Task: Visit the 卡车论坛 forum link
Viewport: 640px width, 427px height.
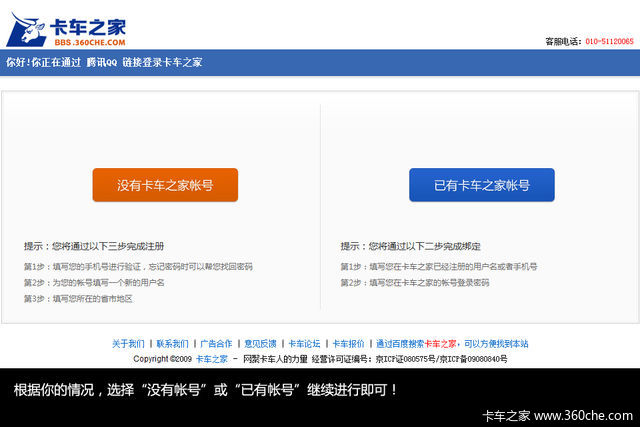Action: coord(304,344)
